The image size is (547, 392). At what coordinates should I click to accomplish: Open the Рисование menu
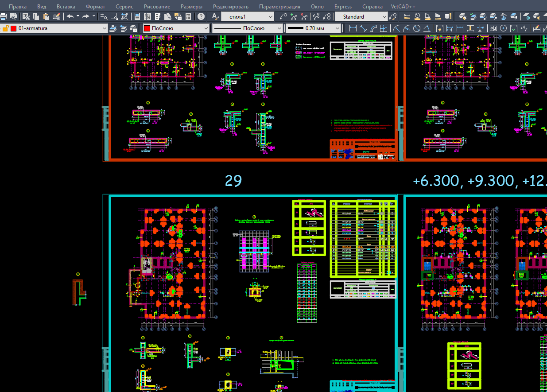tap(157, 6)
